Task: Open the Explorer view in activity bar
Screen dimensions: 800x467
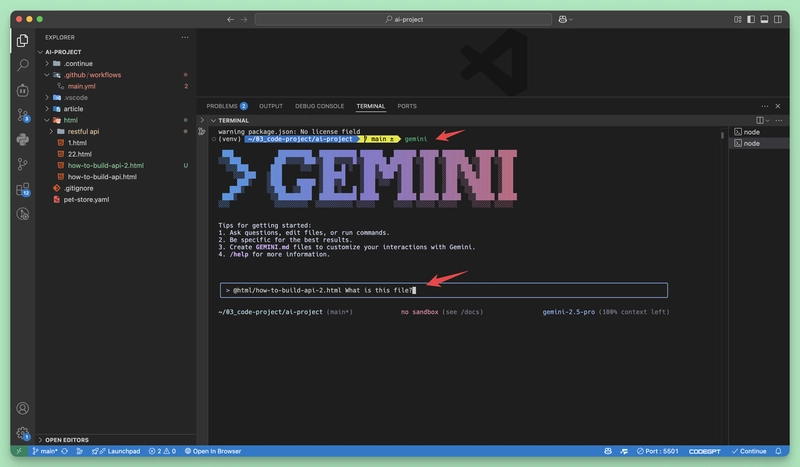Action: 22,40
